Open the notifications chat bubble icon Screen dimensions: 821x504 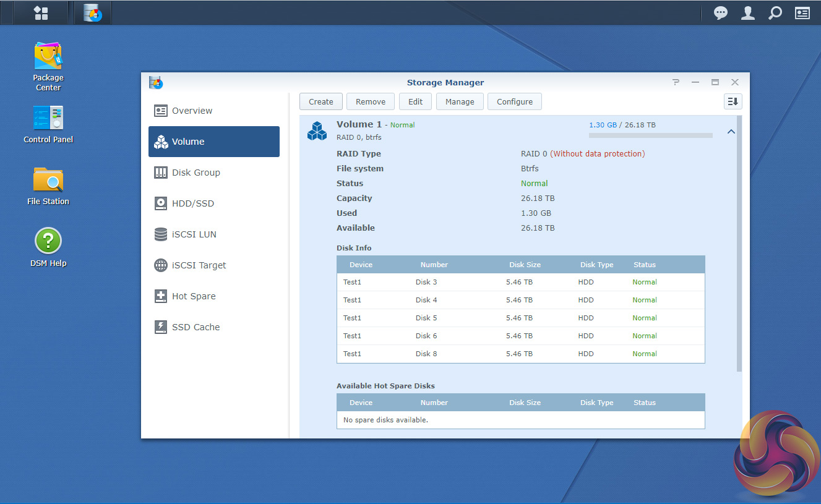721,13
